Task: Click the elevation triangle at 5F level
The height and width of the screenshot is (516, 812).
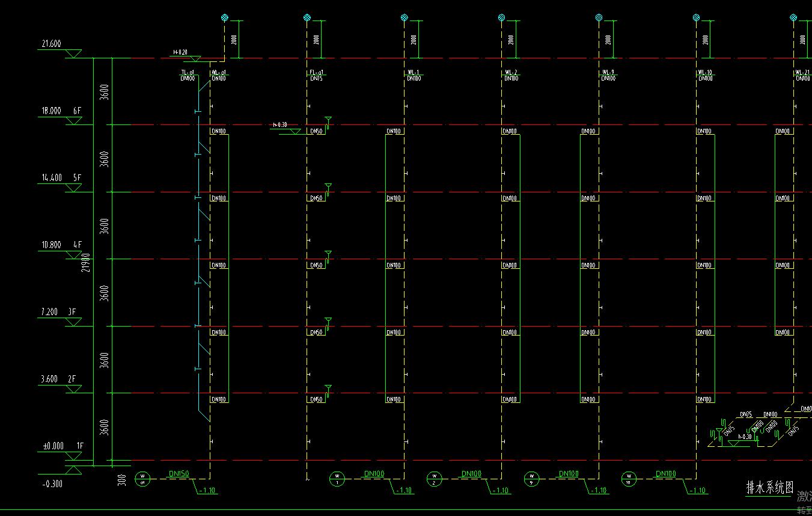Action: [74, 188]
